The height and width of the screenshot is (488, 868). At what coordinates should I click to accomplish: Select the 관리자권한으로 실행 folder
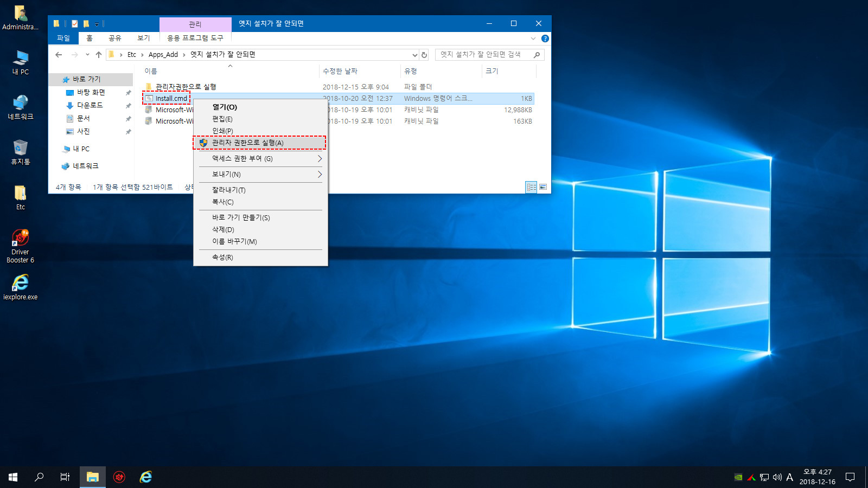click(x=186, y=87)
